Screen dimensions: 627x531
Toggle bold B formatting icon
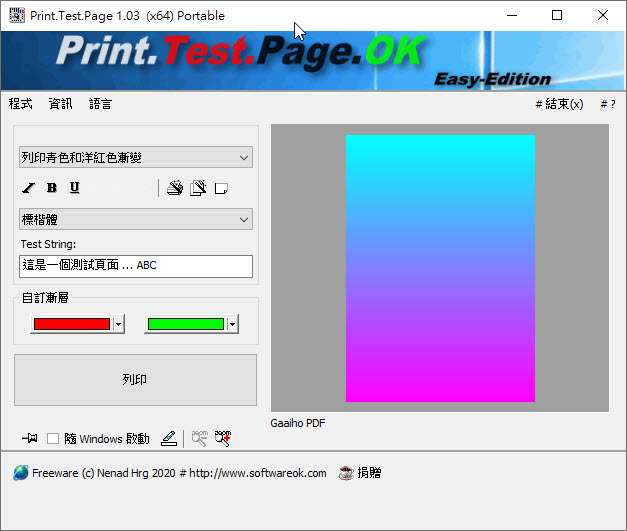click(x=52, y=188)
